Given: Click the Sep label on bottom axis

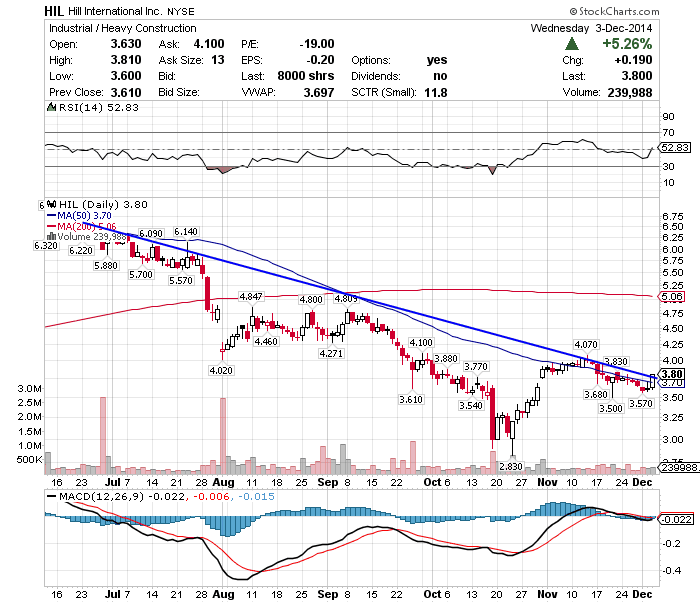Looking at the screenshot, I should click(327, 595).
